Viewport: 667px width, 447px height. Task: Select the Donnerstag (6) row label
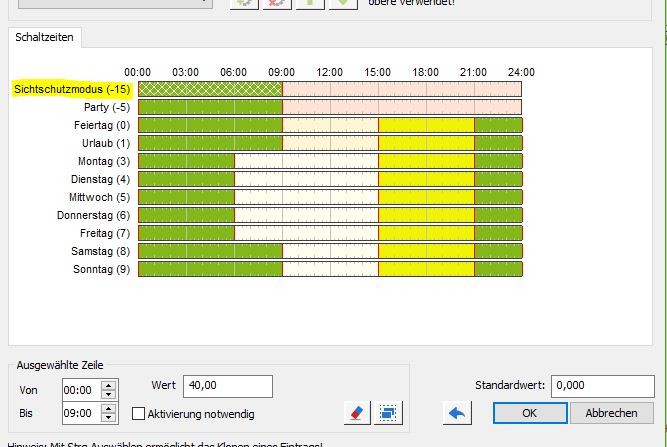tap(94, 215)
